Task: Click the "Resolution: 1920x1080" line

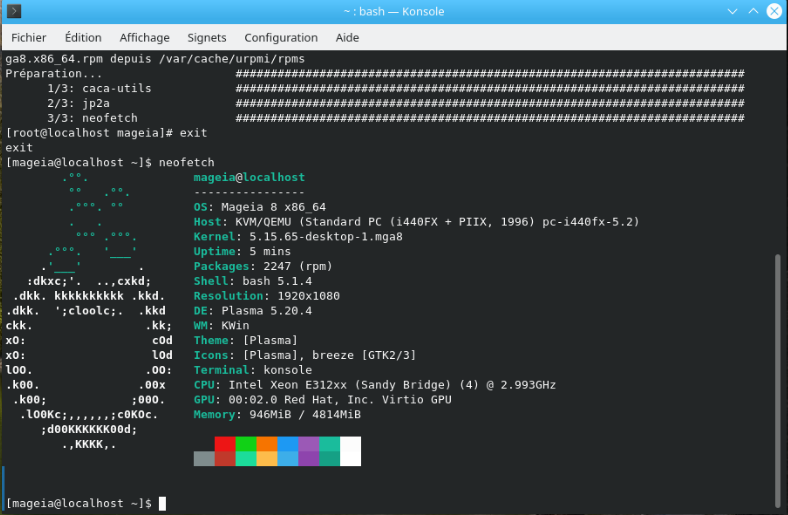Action: tap(267, 296)
